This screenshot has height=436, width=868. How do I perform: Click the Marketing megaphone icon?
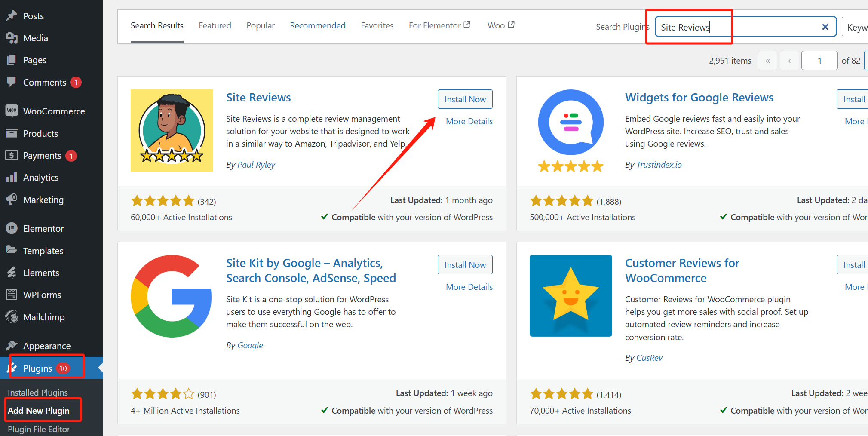coord(12,200)
